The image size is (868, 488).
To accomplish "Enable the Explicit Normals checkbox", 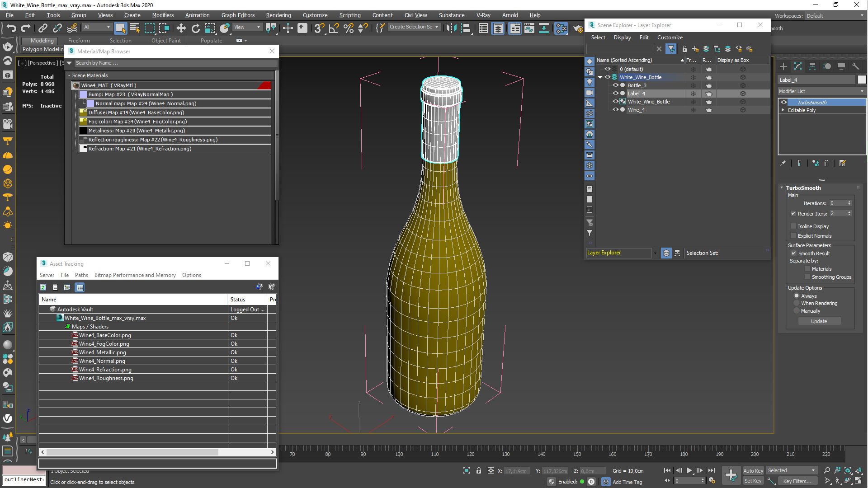I will [x=793, y=236].
